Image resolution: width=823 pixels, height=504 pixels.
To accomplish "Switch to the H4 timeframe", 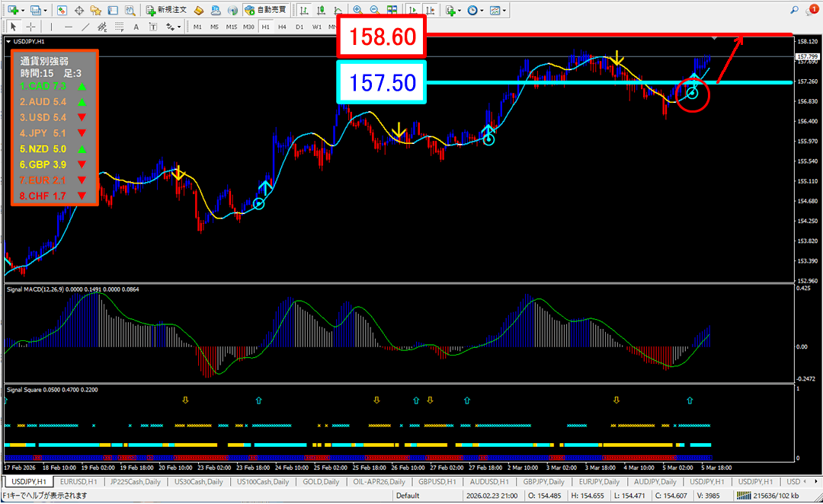I will [x=282, y=27].
